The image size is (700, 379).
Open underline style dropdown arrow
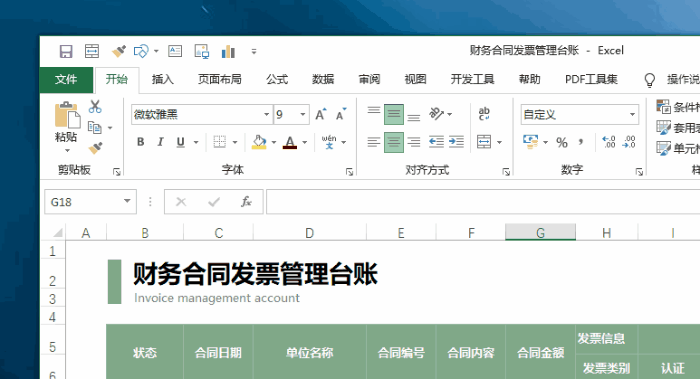(x=196, y=142)
